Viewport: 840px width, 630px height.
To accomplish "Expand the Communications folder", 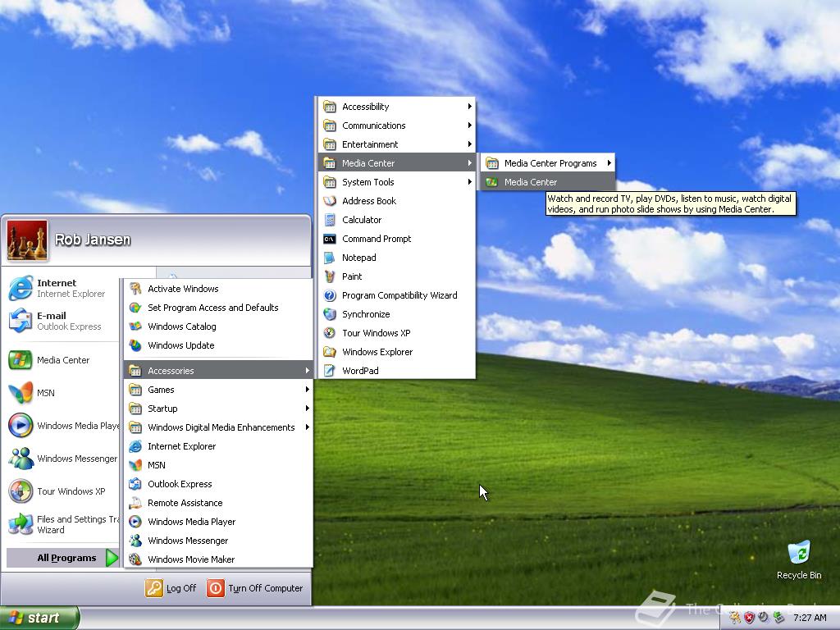I will (x=396, y=126).
